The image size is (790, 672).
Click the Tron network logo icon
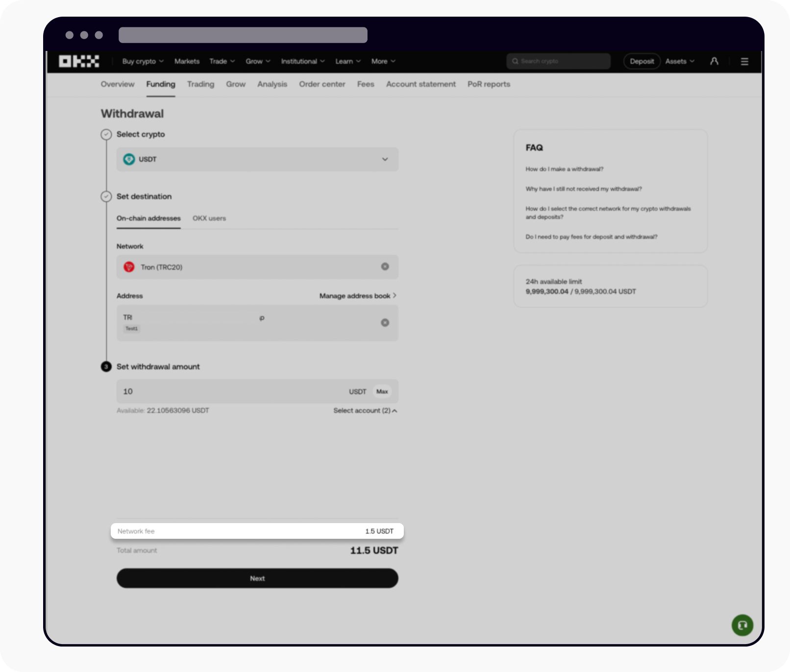click(x=129, y=267)
